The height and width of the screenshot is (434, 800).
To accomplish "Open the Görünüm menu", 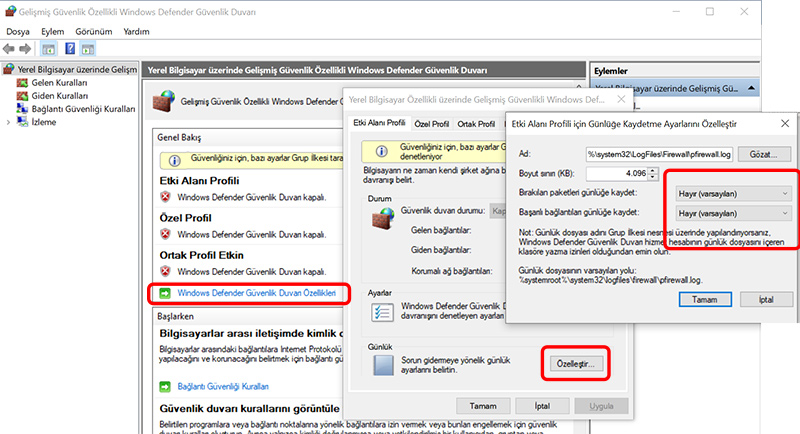I will point(94,32).
